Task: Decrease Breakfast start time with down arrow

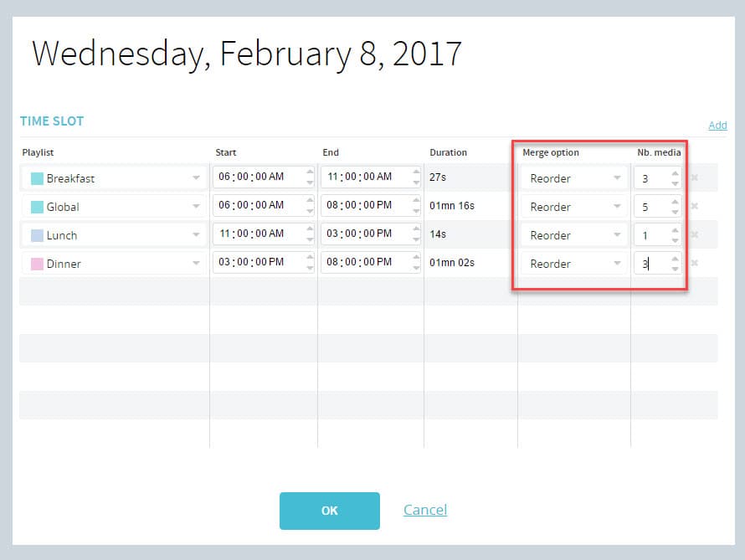Action: pyautogui.click(x=310, y=182)
